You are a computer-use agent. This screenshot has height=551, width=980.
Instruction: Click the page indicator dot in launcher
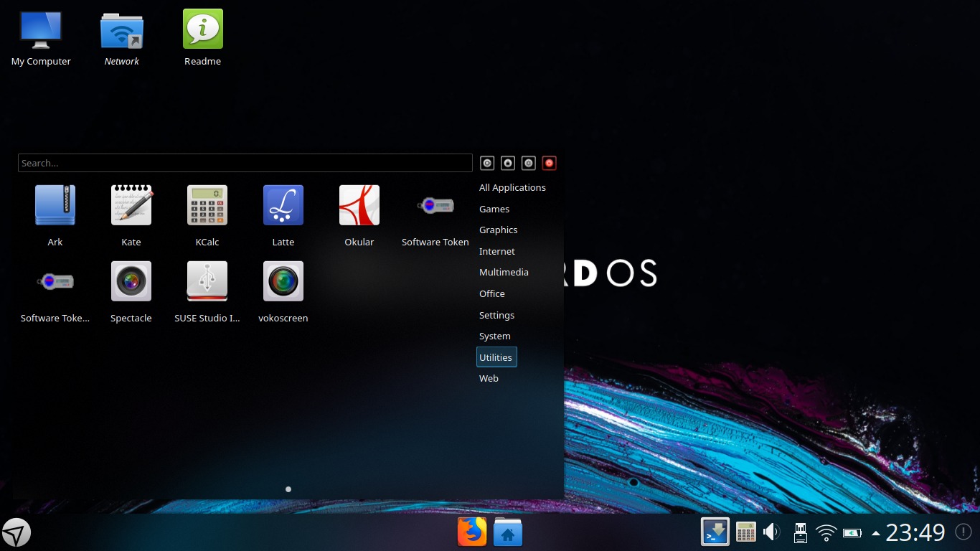[288, 489]
